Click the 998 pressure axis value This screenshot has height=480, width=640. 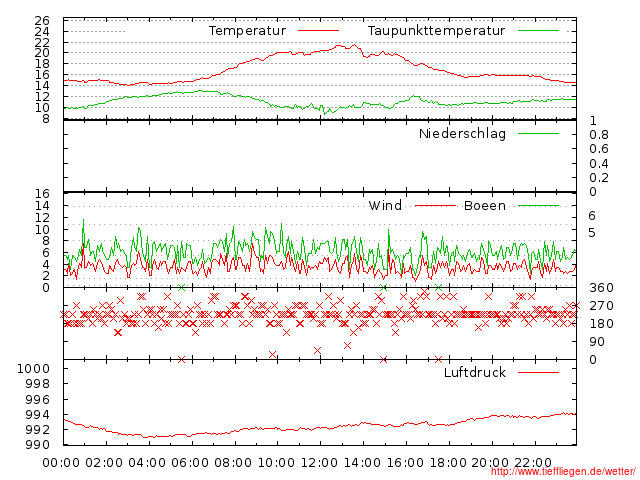tap(38, 384)
